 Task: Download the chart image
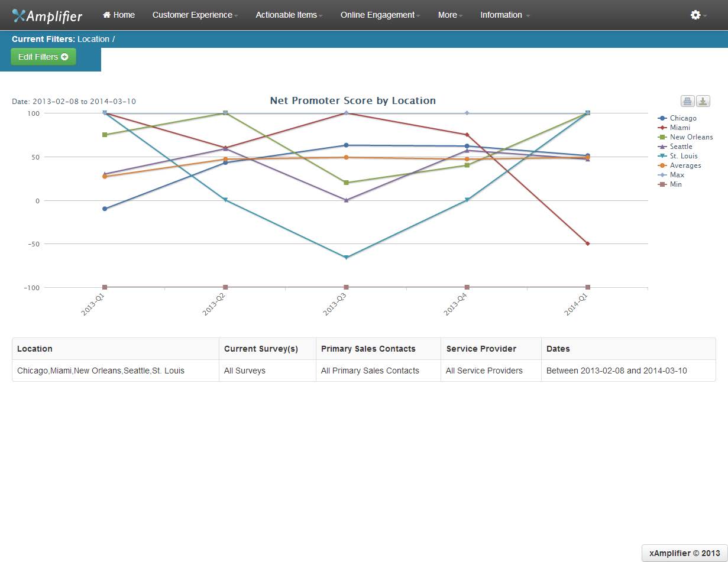coord(703,101)
